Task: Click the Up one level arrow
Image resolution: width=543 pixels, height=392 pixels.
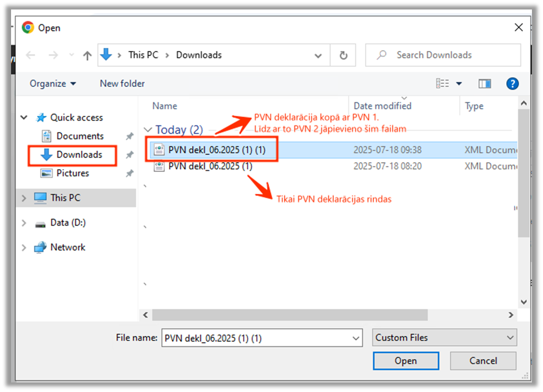Action: pyautogui.click(x=87, y=55)
